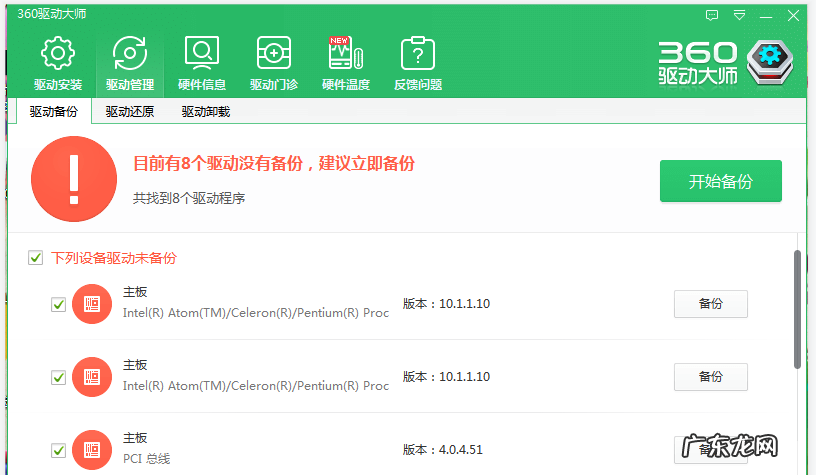Click the 版本：4.0.4.51 text
Image resolution: width=816 pixels, height=475 pixels.
click(443, 450)
